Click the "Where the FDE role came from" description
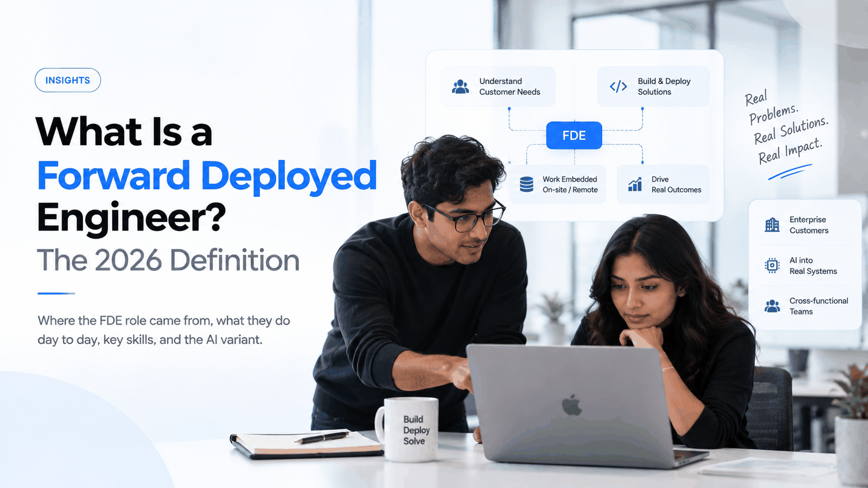Viewport: 868px width, 488px height. tap(164, 330)
